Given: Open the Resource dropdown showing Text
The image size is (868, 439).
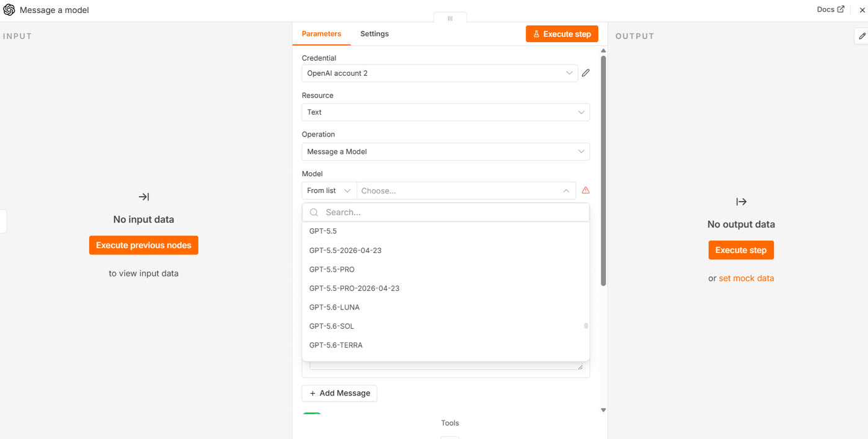Looking at the screenshot, I should (x=446, y=112).
